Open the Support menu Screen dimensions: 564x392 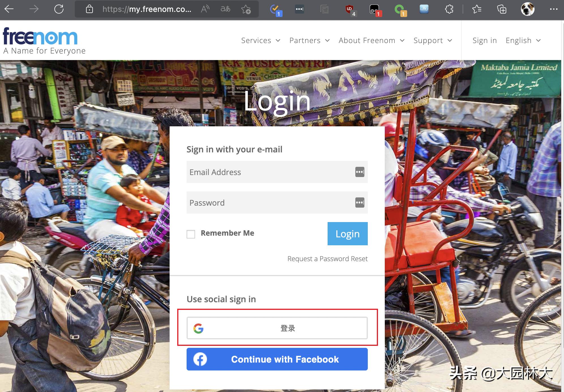click(432, 41)
